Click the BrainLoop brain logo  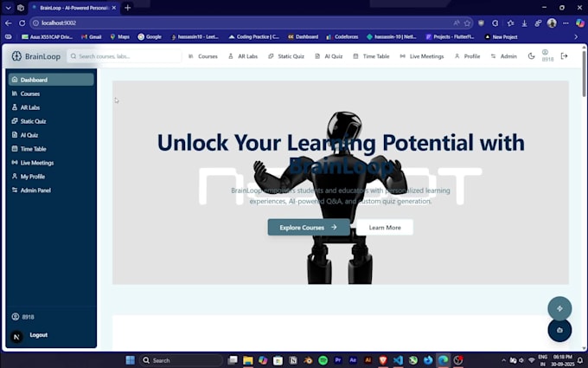coord(16,56)
